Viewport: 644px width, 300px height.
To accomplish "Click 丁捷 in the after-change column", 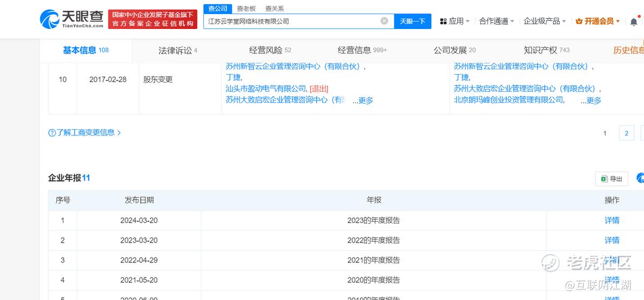I will [462, 78].
